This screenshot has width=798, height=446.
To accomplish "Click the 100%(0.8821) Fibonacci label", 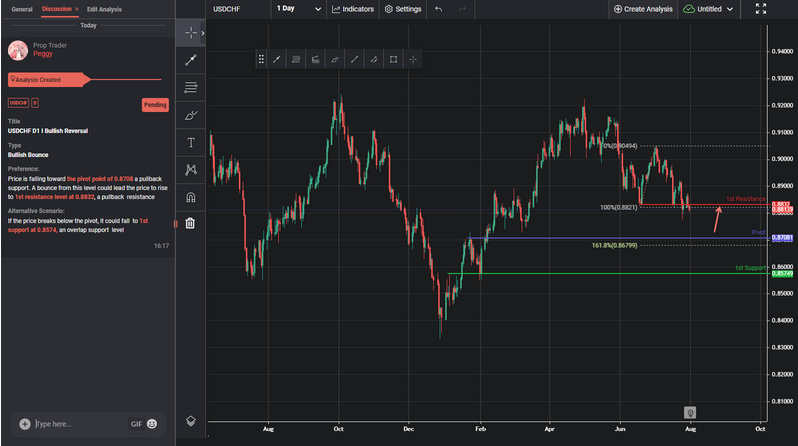I will (618, 207).
